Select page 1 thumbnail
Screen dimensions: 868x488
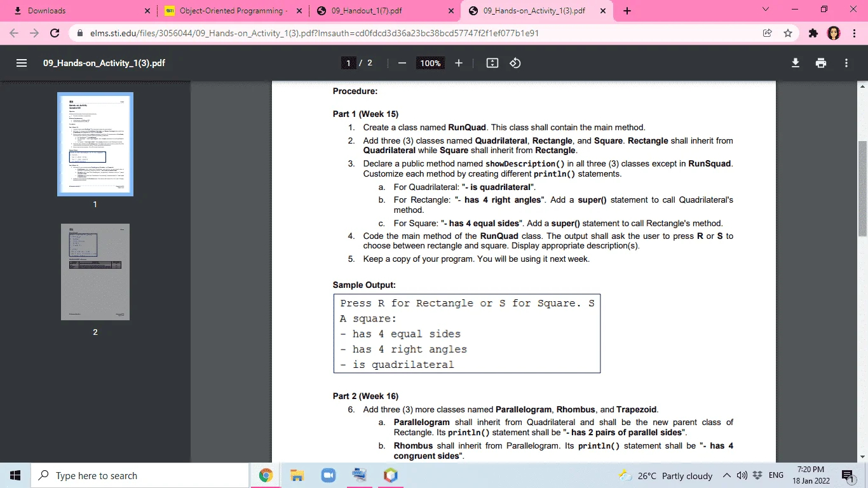[x=95, y=144]
